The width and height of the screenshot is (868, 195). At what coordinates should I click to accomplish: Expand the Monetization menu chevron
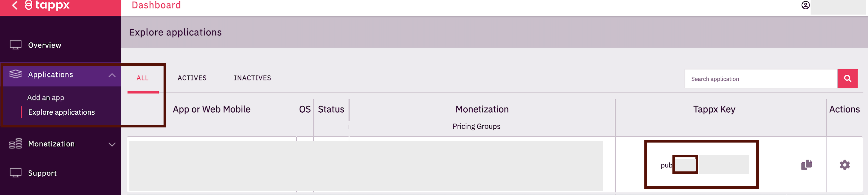(112, 144)
